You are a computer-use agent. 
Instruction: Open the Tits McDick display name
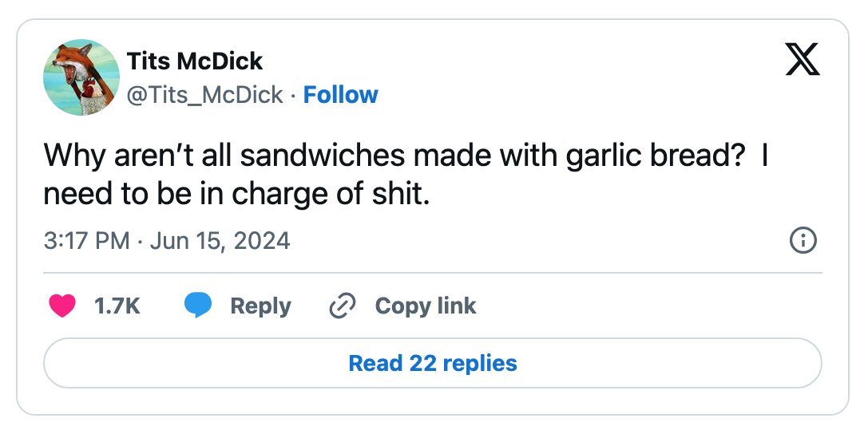195,61
